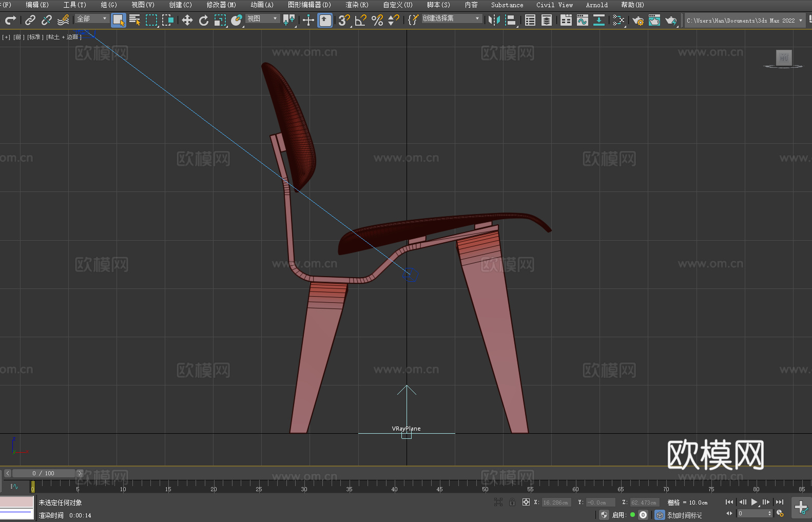The height and width of the screenshot is (522, 812).
Task: Toggle the Layer Explorer
Action: coord(547,20)
